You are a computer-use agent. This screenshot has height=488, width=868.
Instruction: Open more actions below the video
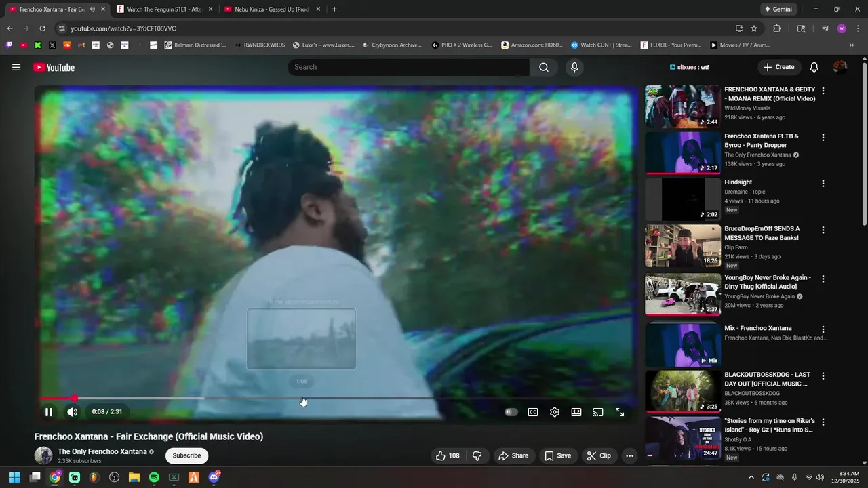(629, 455)
